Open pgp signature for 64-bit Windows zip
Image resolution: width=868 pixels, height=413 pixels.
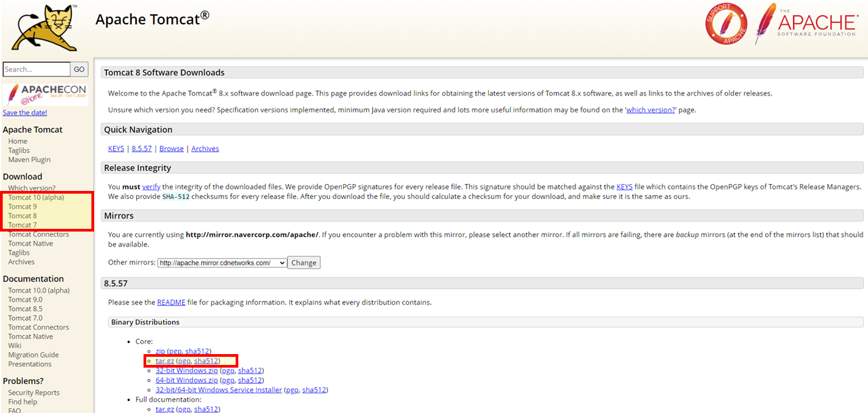coord(228,381)
